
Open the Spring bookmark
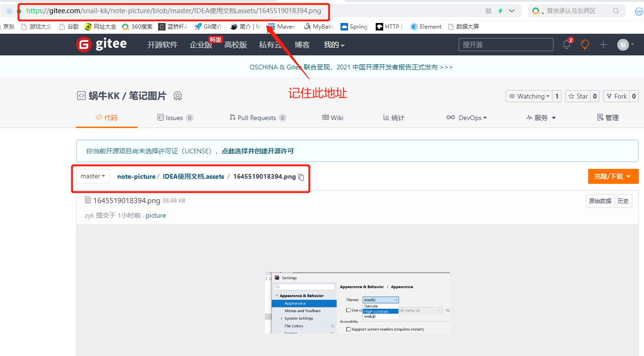(354, 27)
